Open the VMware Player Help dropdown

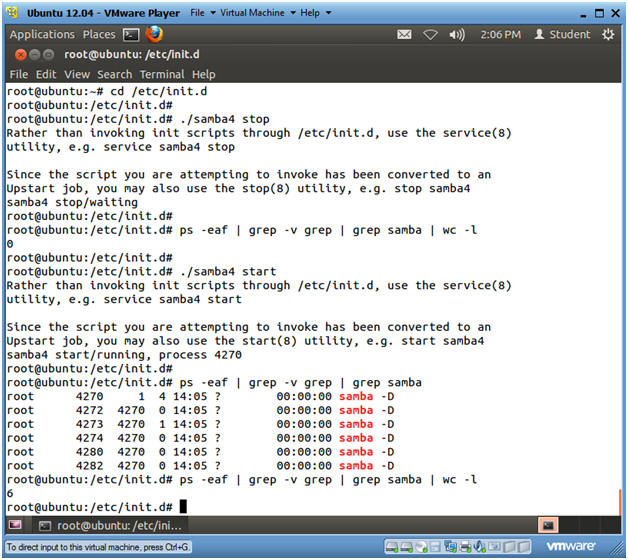pos(315,13)
